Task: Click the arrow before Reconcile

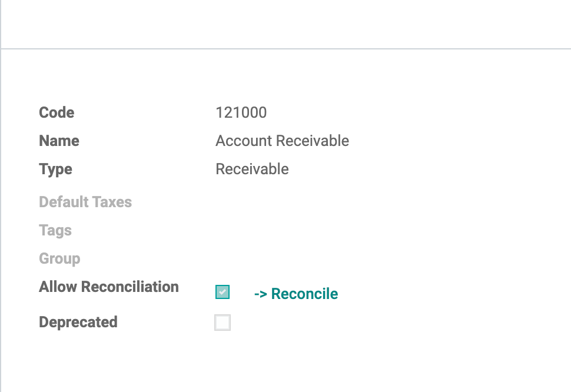Action: [x=261, y=294]
